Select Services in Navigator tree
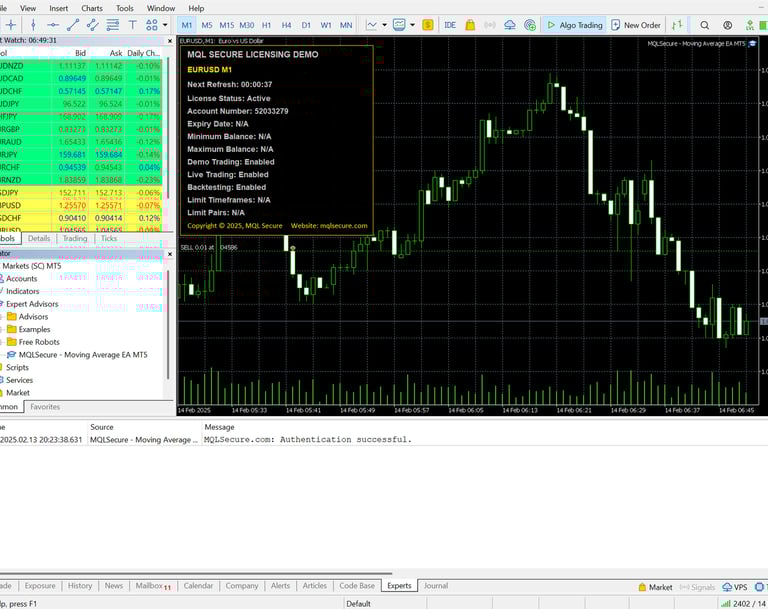Viewport: 768px width, 609px height. [19, 380]
